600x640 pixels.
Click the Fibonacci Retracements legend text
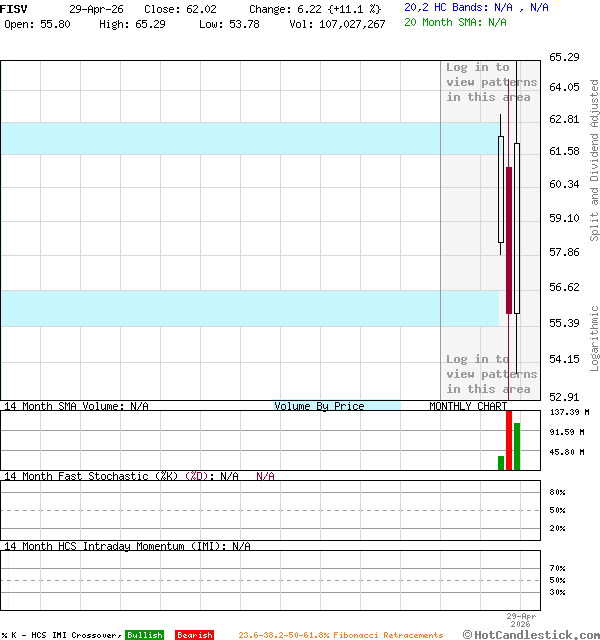tap(340, 635)
